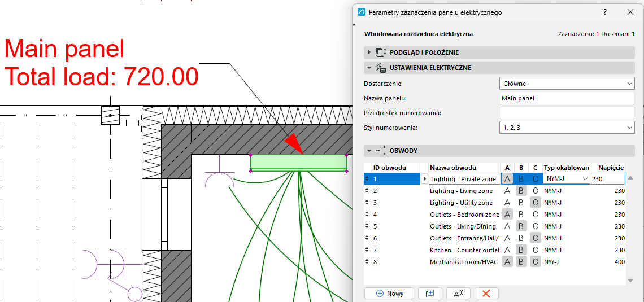This screenshot has width=644, height=302.
Task: Click the reorder handle of circuit 4
Action: (367, 214)
